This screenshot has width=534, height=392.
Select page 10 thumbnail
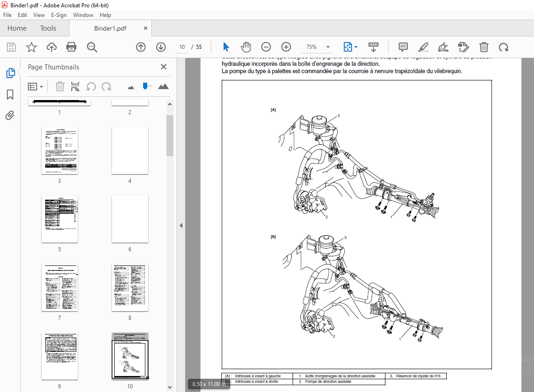click(130, 356)
